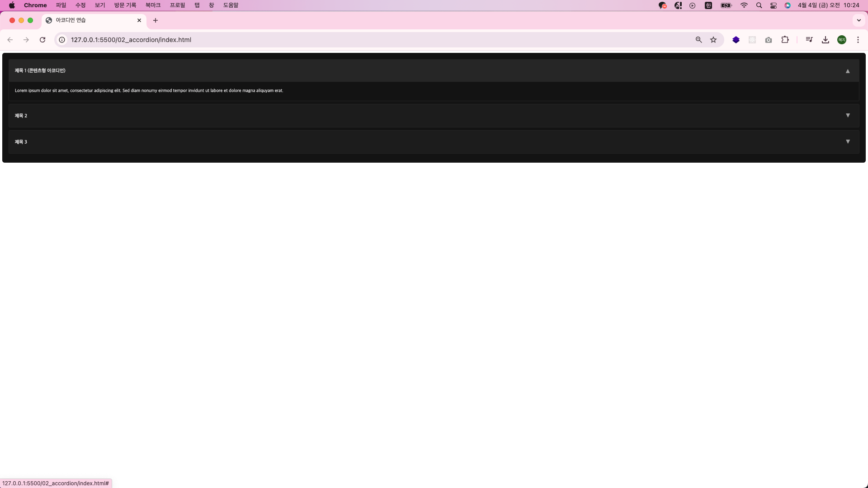
Task: Open the Chrome downloads icon
Action: 826,40
